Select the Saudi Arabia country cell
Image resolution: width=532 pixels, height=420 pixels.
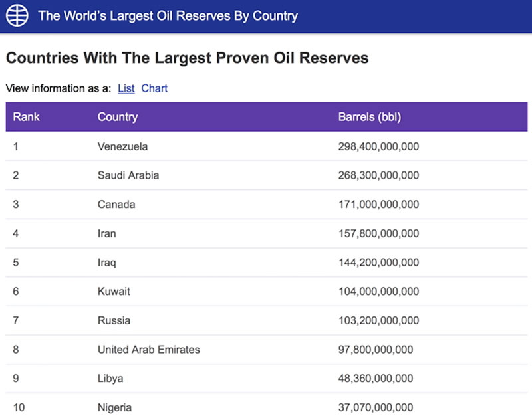[128, 175]
